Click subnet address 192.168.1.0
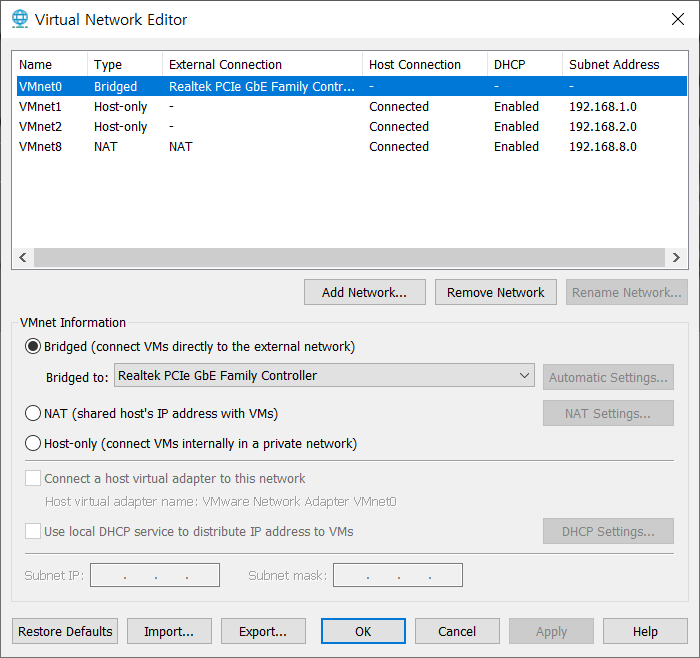The height and width of the screenshot is (658, 700). click(x=603, y=106)
